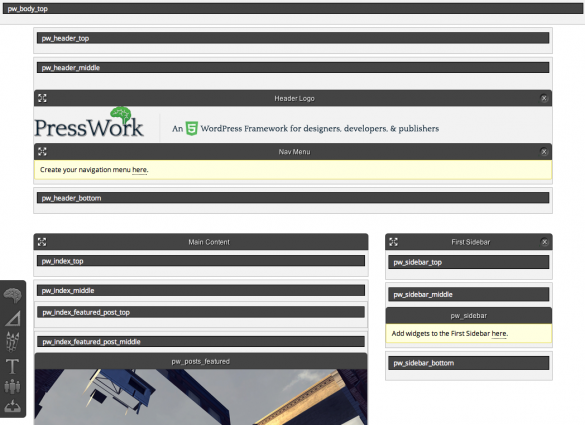Click the featured post image
The image size is (585, 425).
(x=201, y=397)
